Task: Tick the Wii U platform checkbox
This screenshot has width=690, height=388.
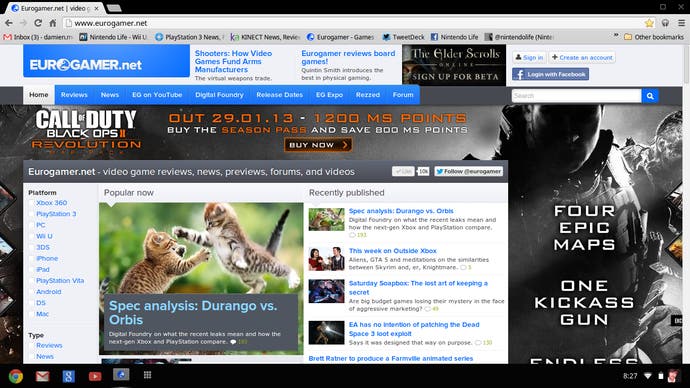Action: tap(31, 236)
